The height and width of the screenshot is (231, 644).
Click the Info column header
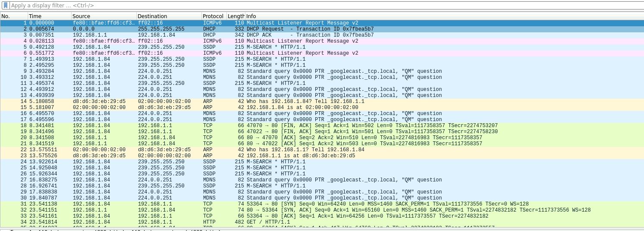(x=445, y=16)
